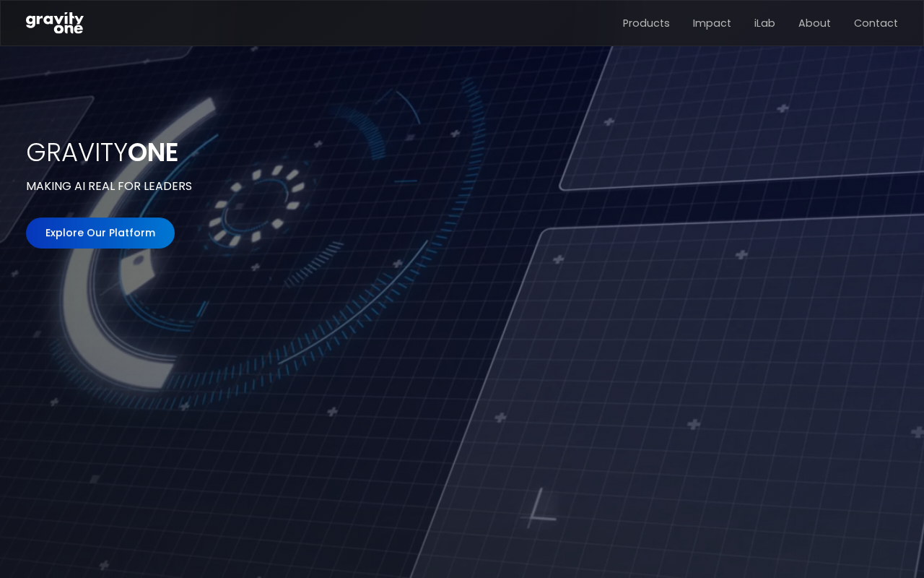This screenshot has width=924, height=578.
Task: Click the gravity one logo
Action: [x=55, y=23]
